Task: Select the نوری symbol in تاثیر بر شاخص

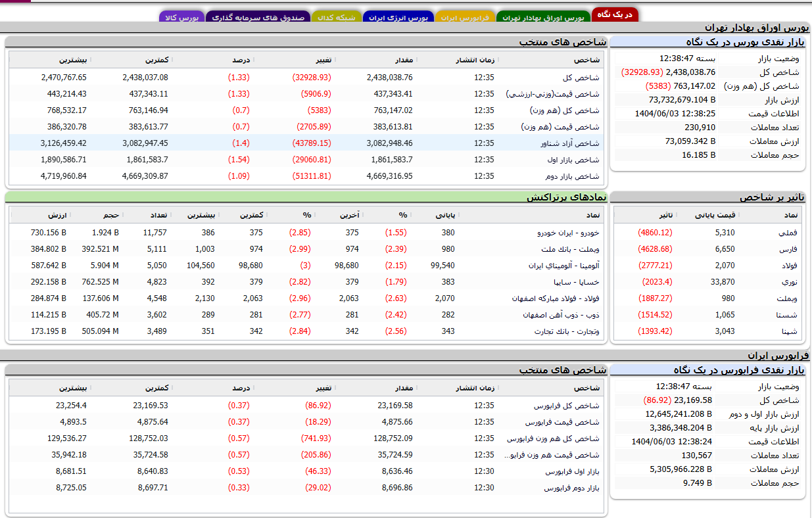Action: click(789, 282)
